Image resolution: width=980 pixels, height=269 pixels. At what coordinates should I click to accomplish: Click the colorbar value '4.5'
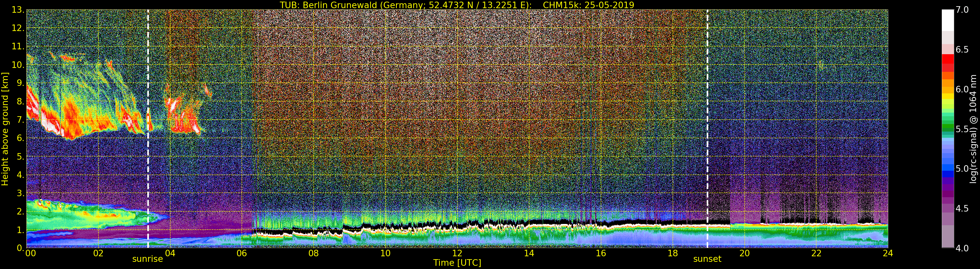[962, 208]
